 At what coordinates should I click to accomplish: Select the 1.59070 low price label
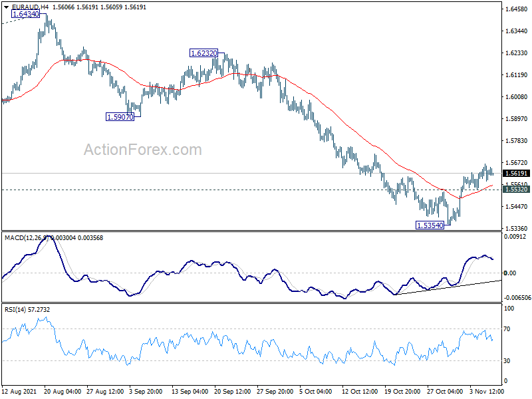click(120, 117)
